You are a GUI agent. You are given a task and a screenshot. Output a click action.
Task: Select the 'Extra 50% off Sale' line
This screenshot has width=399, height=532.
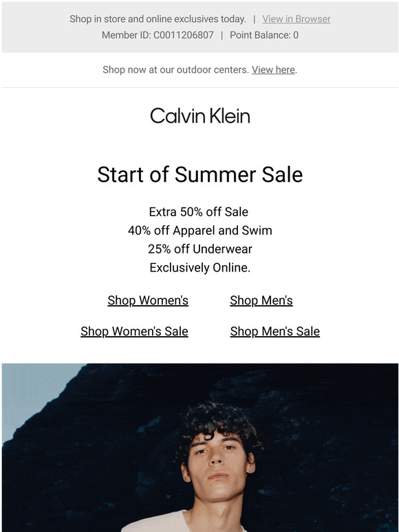[x=199, y=212]
